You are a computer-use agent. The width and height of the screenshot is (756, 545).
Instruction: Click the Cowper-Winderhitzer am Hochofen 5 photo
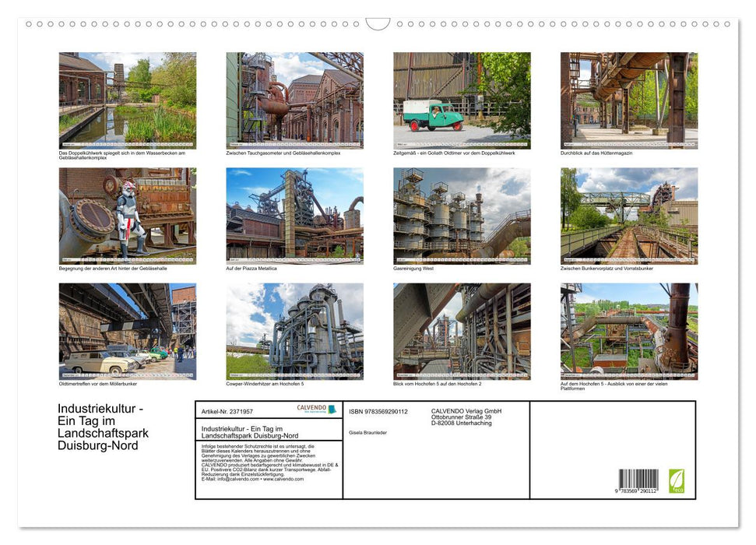click(x=294, y=332)
